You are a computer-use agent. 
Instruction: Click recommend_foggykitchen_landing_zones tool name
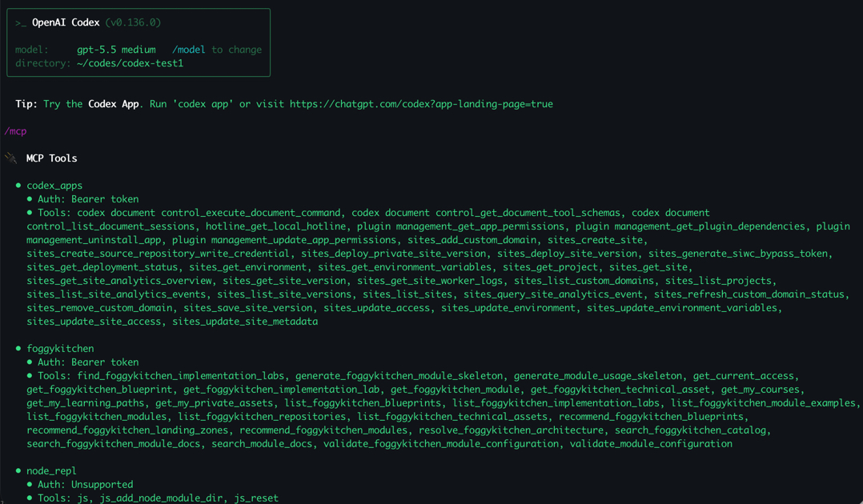(x=127, y=430)
